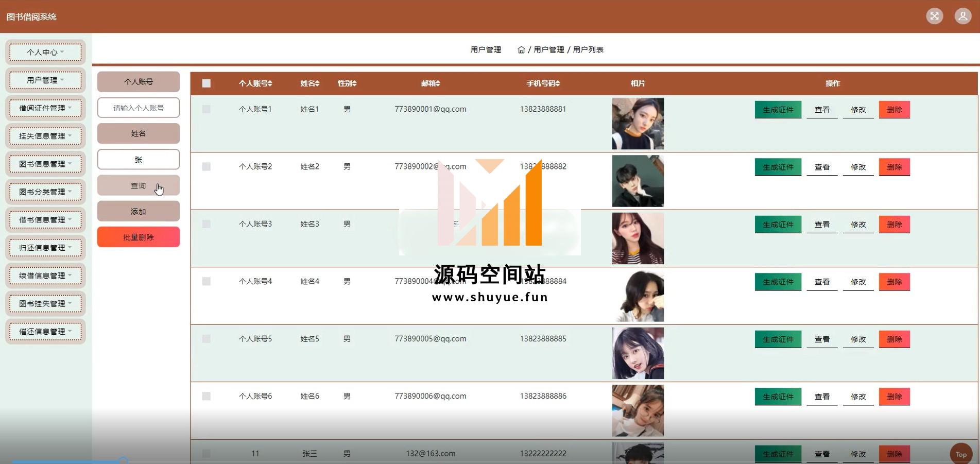Check the row checkbox for 个人账号4
The width and height of the screenshot is (980, 464).
click(x=207, y=282)
